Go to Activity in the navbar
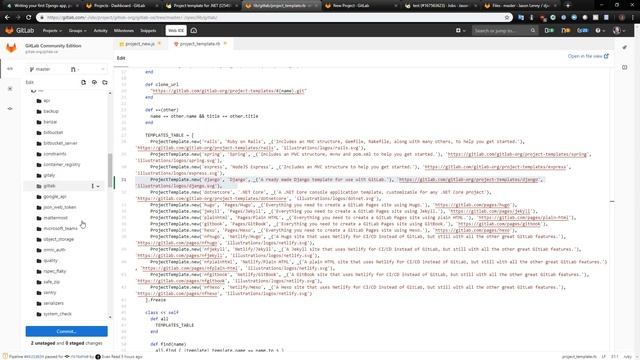The height and width of the screenshot is (360, 640). 100,31
